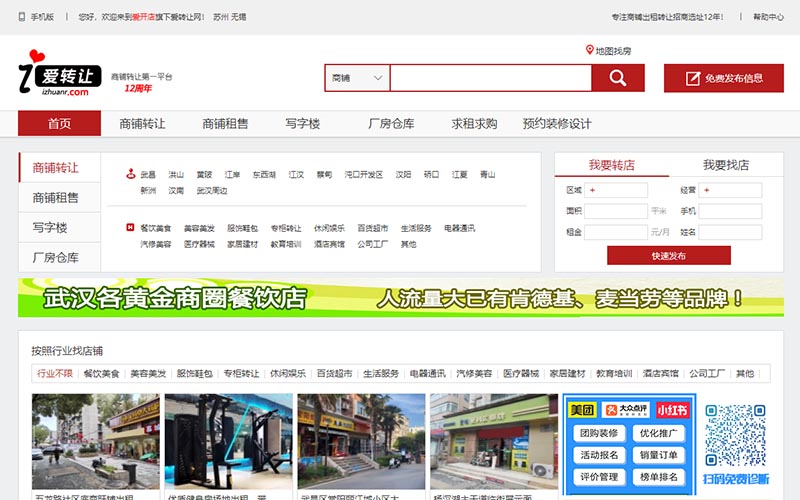800x500 pixels.
Task: Open 商铺租售 in the top navigation bar
Action: pos(225,123)
